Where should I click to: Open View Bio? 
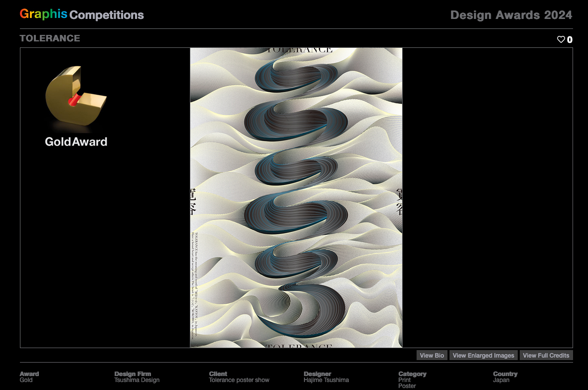click(432, 355)
